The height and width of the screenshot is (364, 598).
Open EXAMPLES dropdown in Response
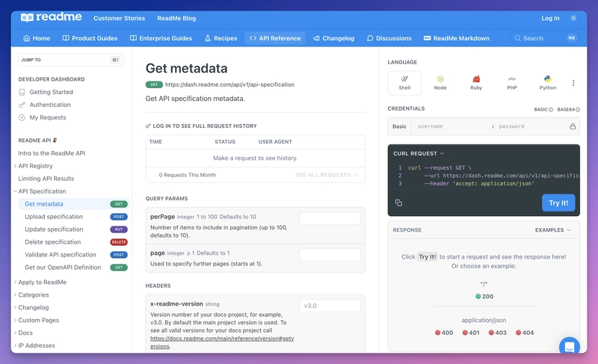pyautogui.click(x=553, y=230)
